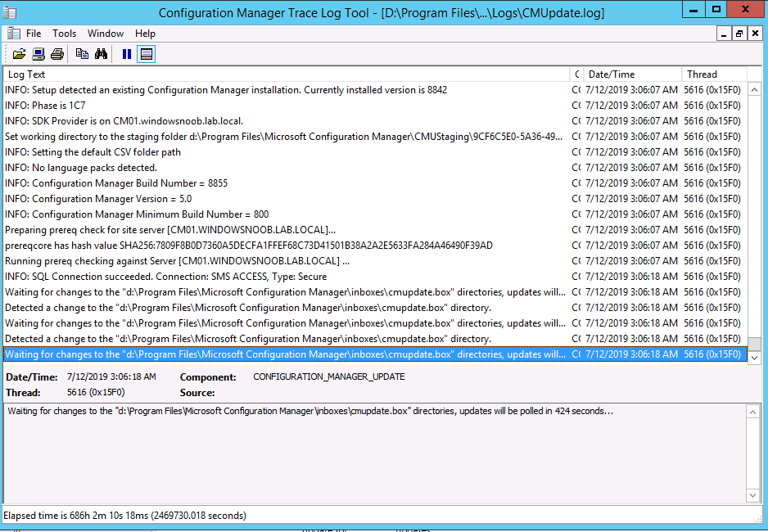Click inside the log message details text box
This screenshot has width=768, height=532.
click(375, 453)
